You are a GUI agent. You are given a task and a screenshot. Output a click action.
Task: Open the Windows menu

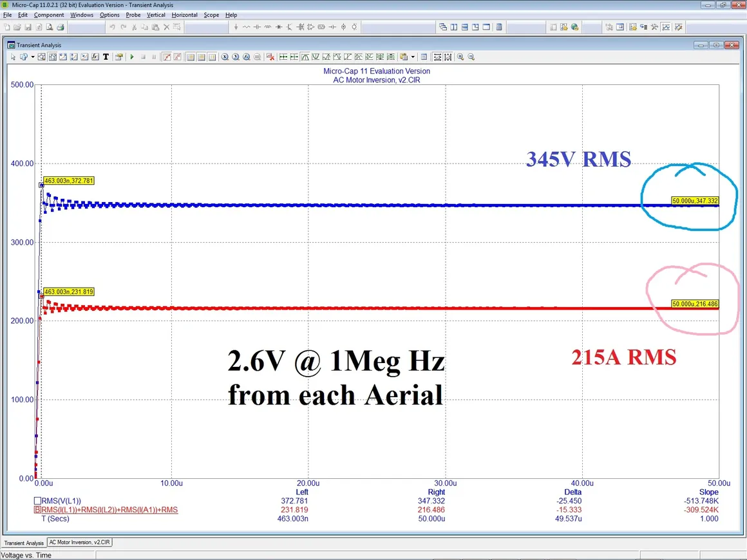pyautogui.click(x=82, y=15)
